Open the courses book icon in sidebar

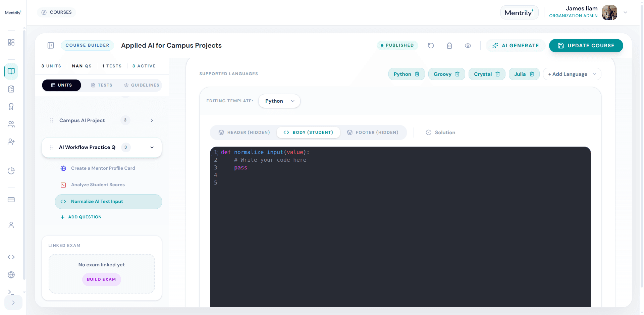click(x=11, y=71)
